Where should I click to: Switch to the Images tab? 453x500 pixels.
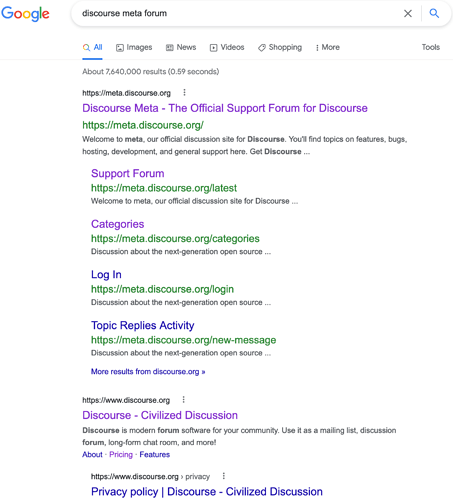coord(134,47)
